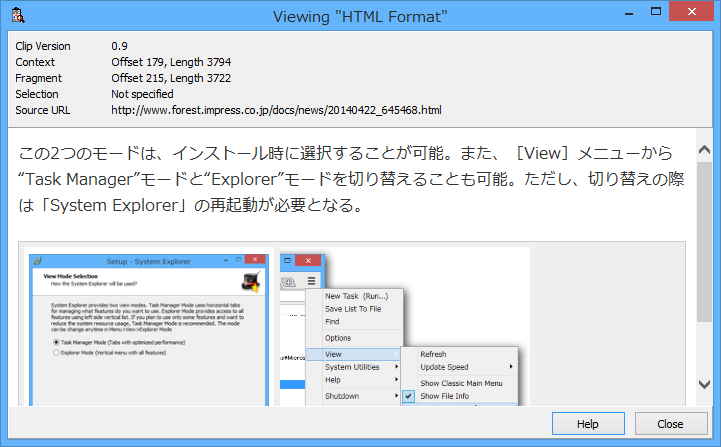Maximize the viewer window
The width and height of the screenshot is (721, 447).
tap(656, 12)
